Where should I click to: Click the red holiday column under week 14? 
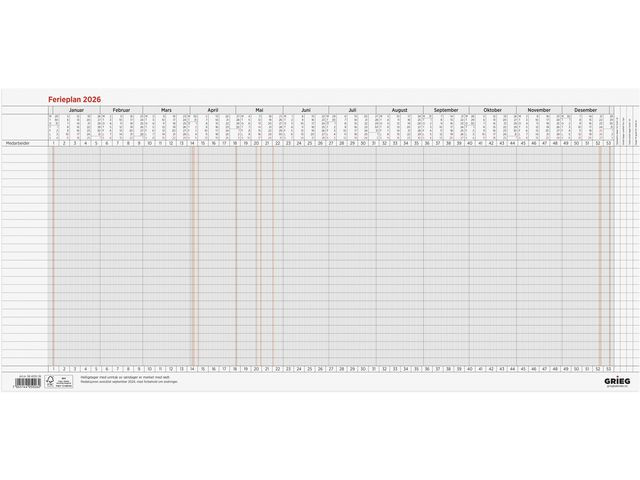(195, 256)
